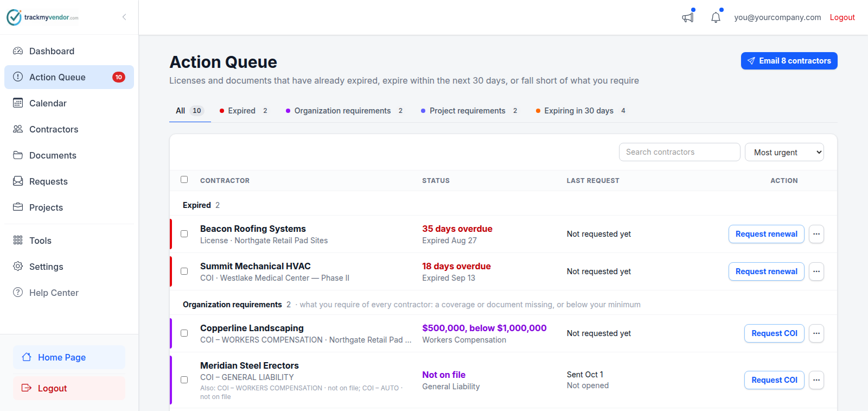Collapse the sidebar with the chevron arrow
The image size is (868, 411).
[x=124, y=17]
